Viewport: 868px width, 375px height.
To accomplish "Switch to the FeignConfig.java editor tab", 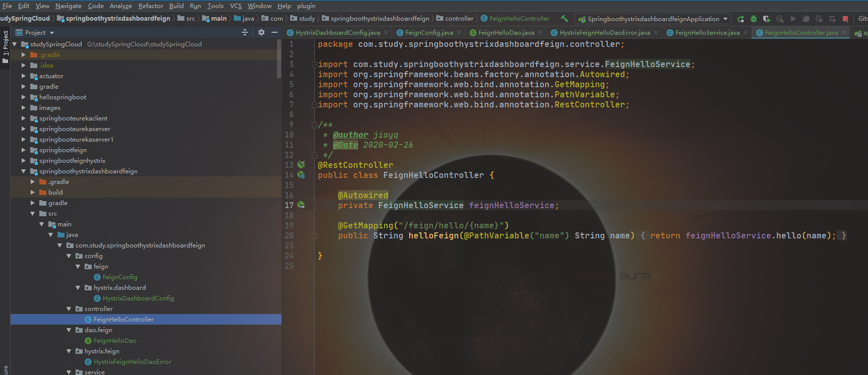I will tap(429, 32).
